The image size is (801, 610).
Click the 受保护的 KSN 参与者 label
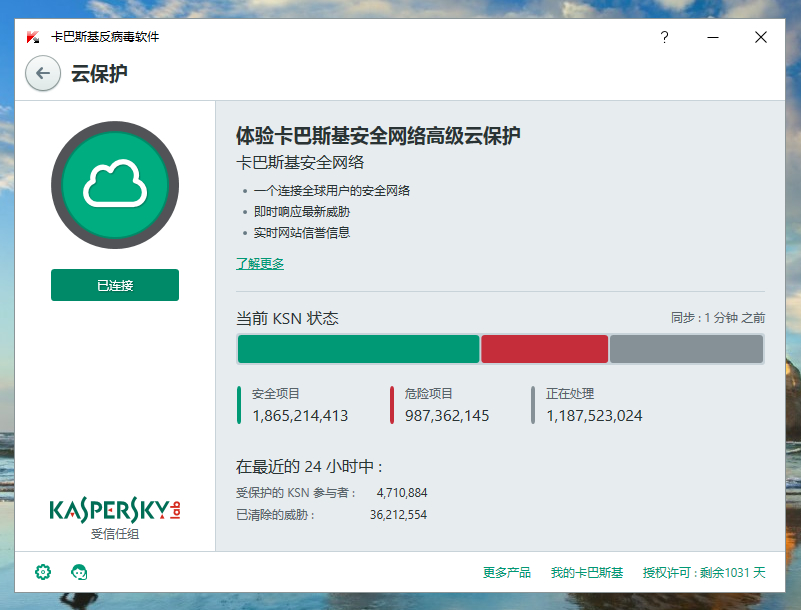pyautogui.click(x=296, y=493)
